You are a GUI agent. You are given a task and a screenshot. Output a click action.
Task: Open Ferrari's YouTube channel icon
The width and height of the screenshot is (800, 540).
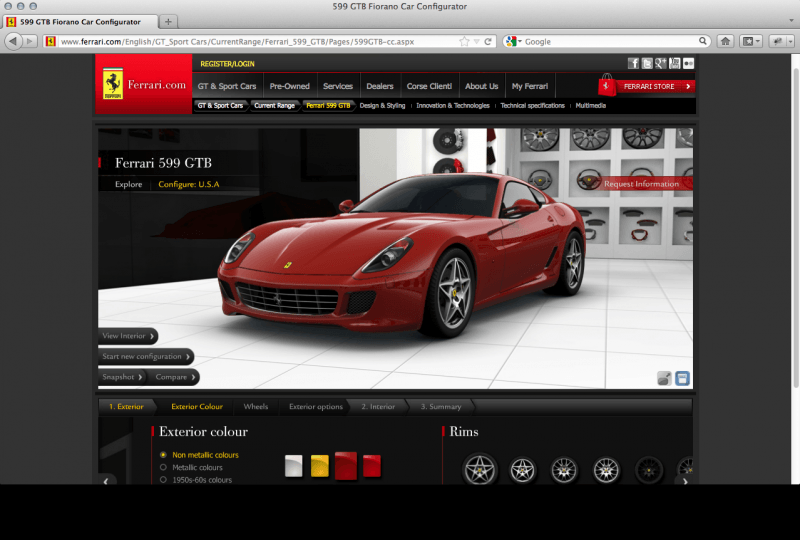click(x=674, y=63)
